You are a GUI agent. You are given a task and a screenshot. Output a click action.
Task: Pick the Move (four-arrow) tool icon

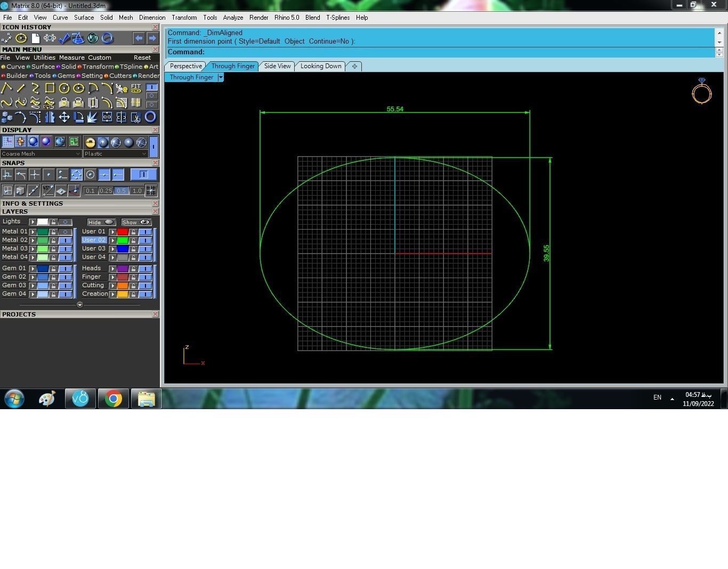pyautogui.click(x=64, y=117)
